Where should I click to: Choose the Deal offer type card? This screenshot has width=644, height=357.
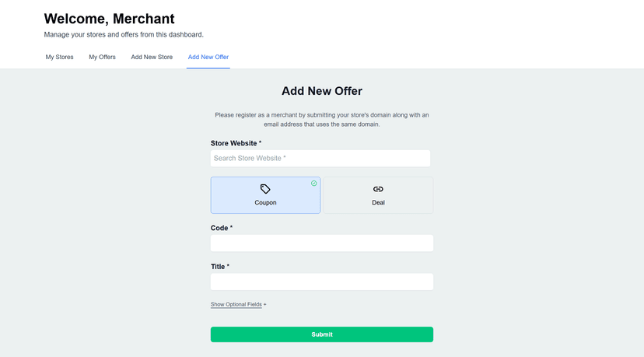tap(378, 195)
